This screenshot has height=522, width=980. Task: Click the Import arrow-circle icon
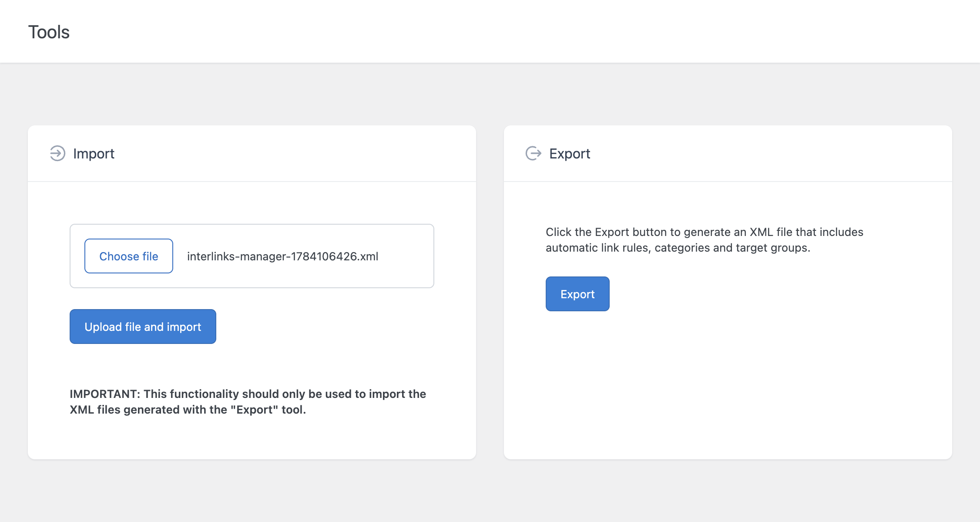[x=57, y=153]
